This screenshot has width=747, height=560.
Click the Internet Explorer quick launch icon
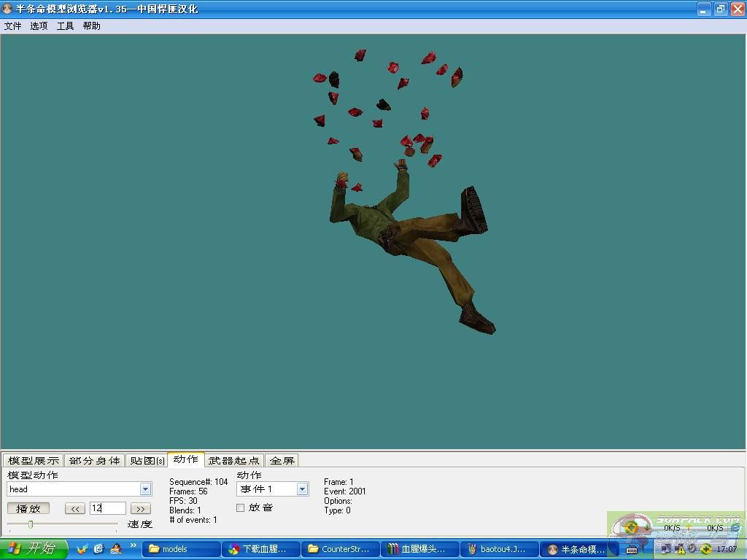(98, 549)
